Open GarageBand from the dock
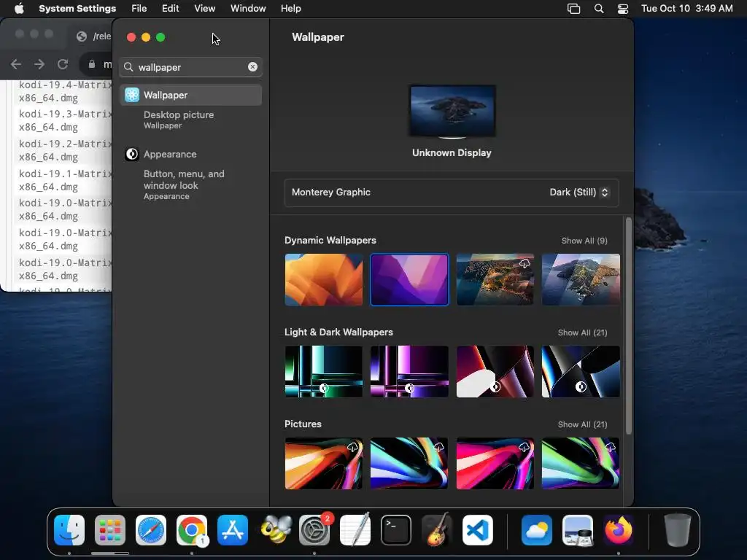The width and height of the screenshot is (747, 560). pyautogui.click(x=436, y=530)
